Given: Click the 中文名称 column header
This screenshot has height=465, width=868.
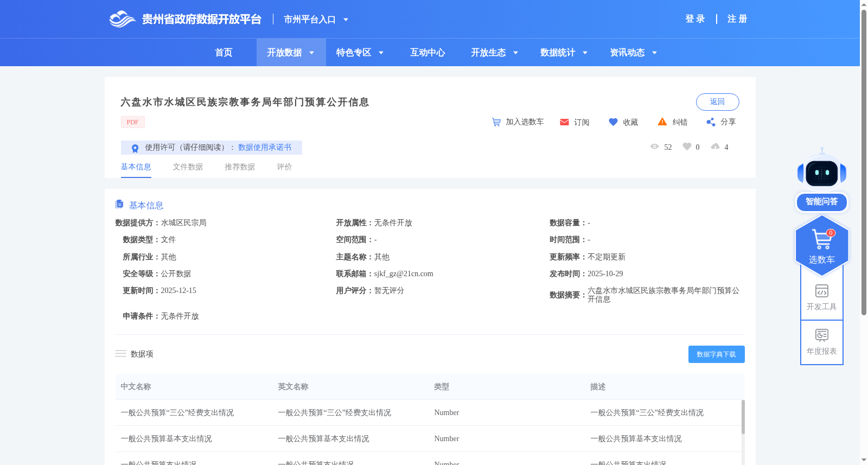Looking at the screenshot, I should (136, 387).
